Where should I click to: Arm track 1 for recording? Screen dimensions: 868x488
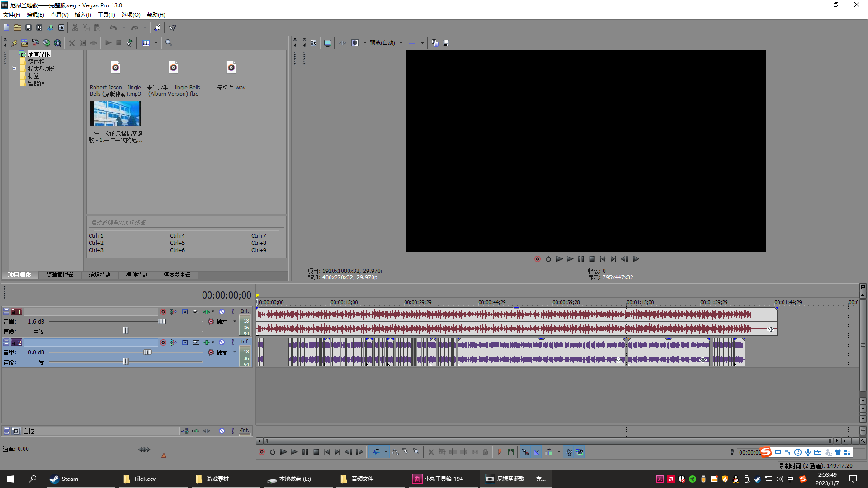coord(163,312)
